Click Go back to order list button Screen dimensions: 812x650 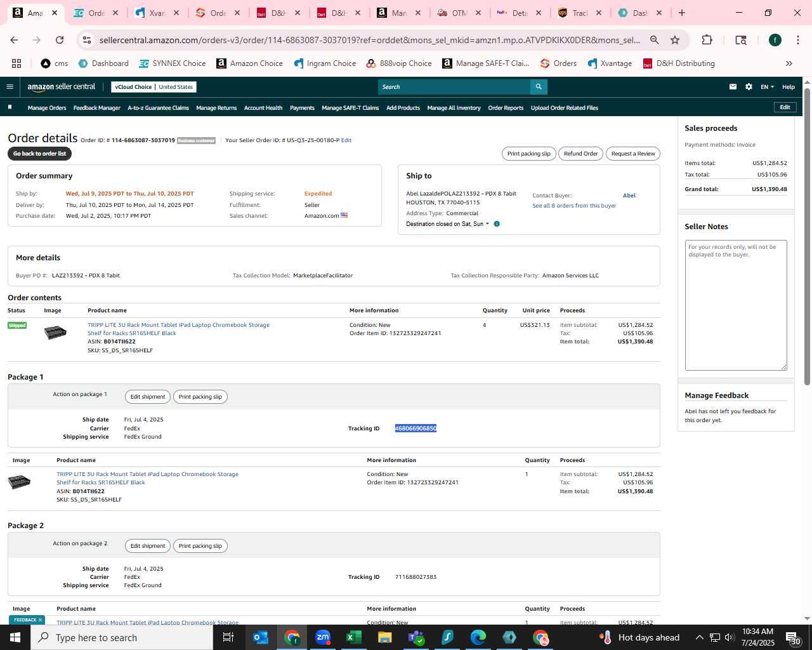[39, 154]
